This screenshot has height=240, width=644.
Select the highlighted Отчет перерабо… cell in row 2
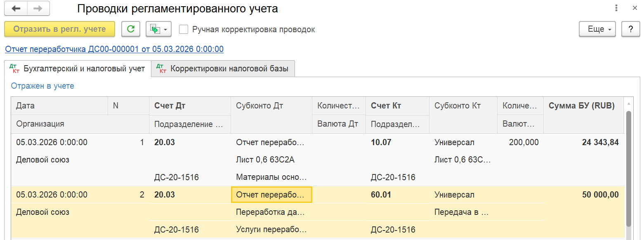tap(271, 195)
